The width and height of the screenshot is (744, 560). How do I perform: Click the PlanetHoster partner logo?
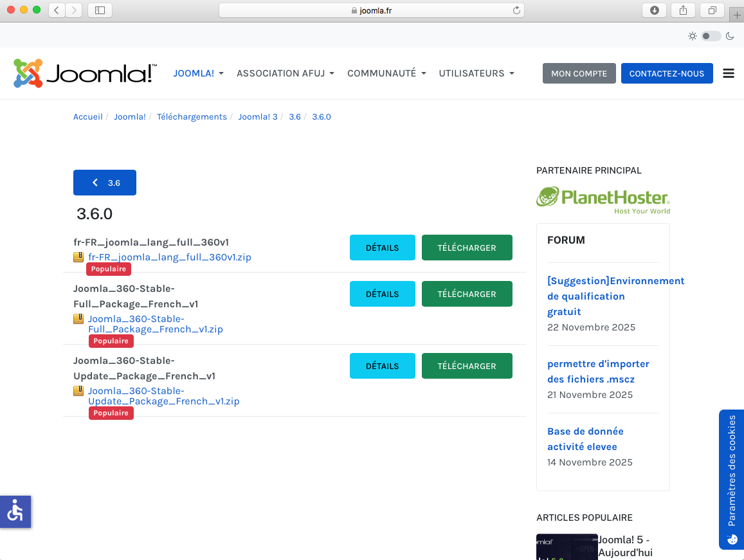click(x=603, y=200)
